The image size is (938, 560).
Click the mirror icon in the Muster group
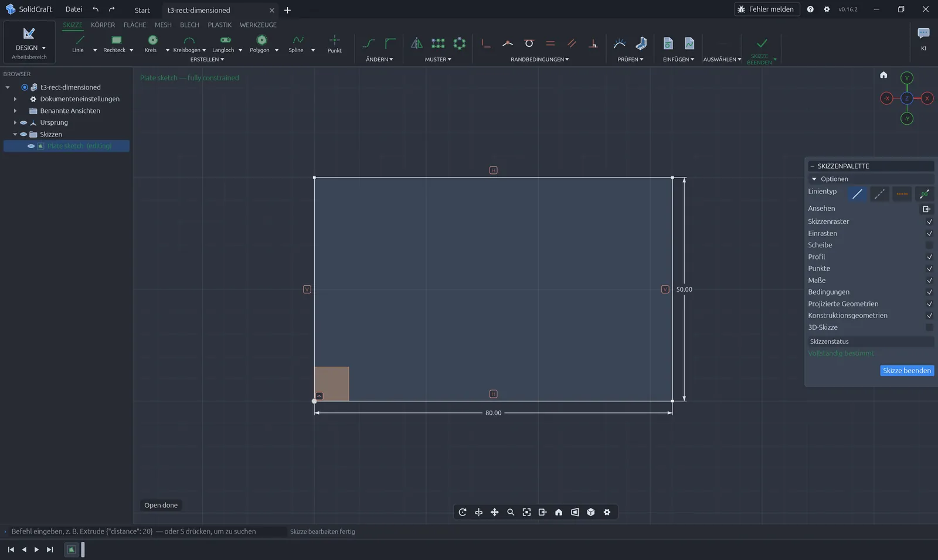click(x=416, y=43)
